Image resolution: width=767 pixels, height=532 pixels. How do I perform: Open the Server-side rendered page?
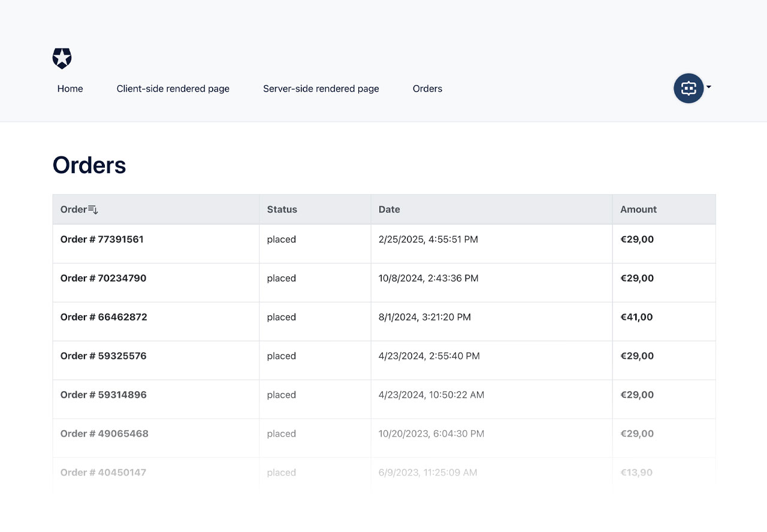(321, 88)
